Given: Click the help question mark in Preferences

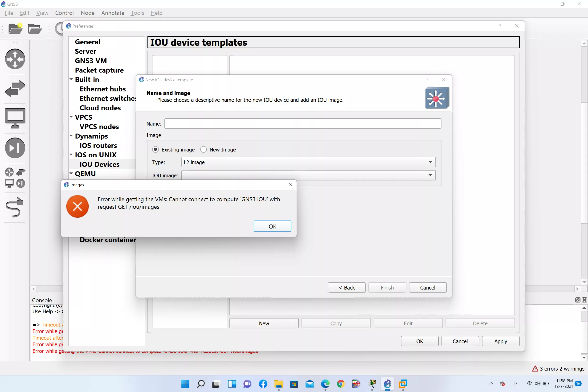Looking at the screenshot, I should click(500, 26).
